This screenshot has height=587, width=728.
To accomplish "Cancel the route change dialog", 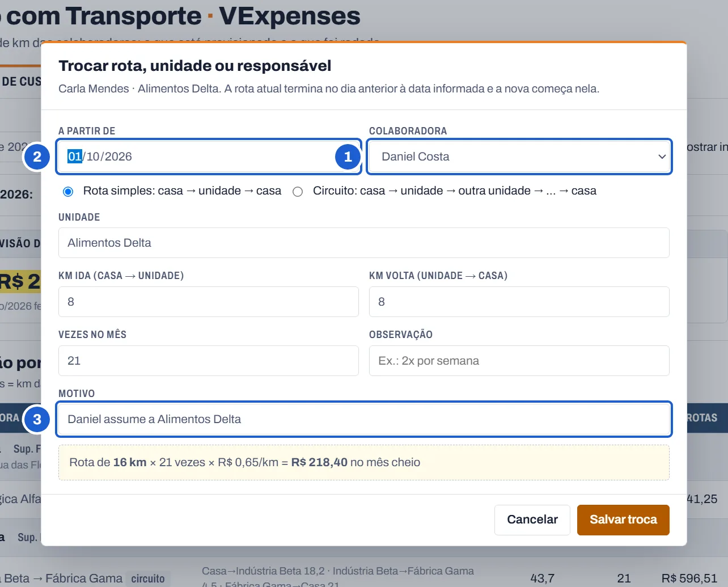I will pos(532,520).
